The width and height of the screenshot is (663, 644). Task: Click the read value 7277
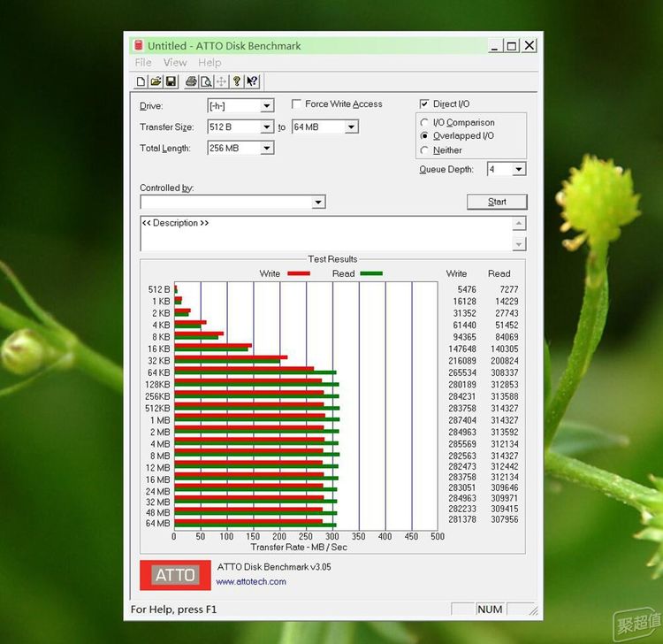tap(508, 289)
